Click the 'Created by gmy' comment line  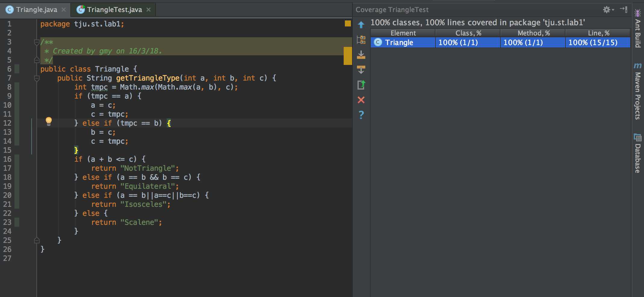(x=103, y=51)
